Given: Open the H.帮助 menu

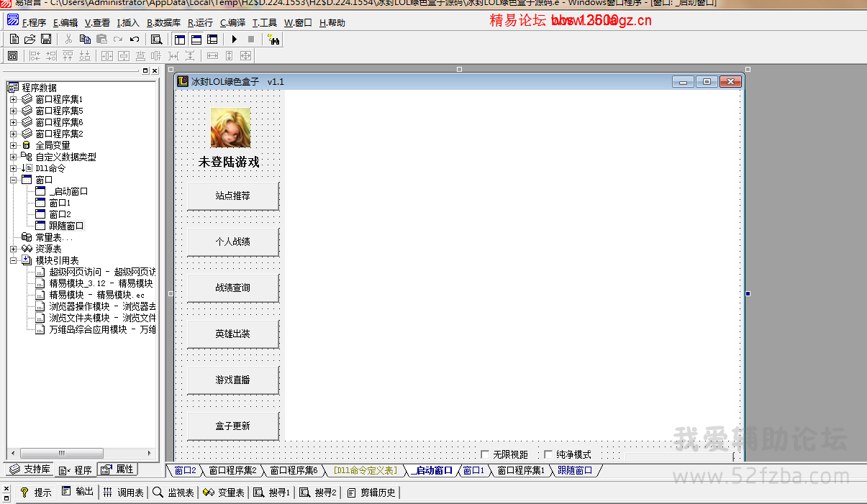Looking at the screenshot, I should point(332,22).
